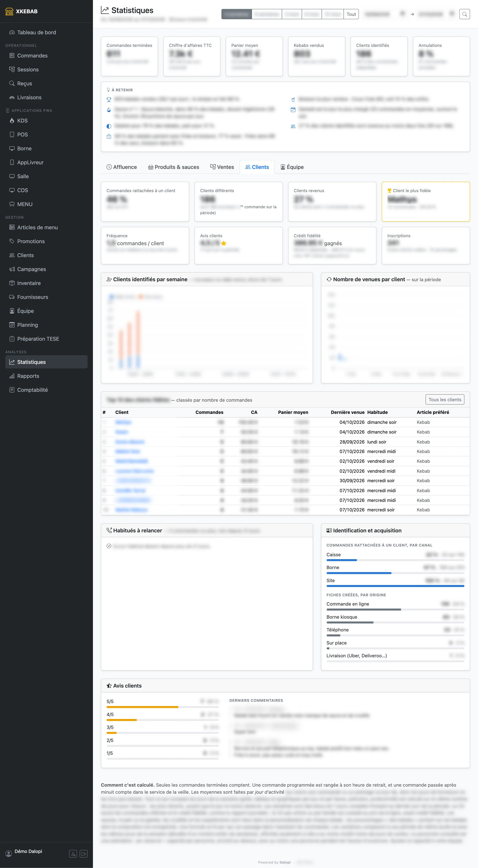Open the CDS display app
The width and height of the screenshot is (478, 868).
tap(46, 190)
